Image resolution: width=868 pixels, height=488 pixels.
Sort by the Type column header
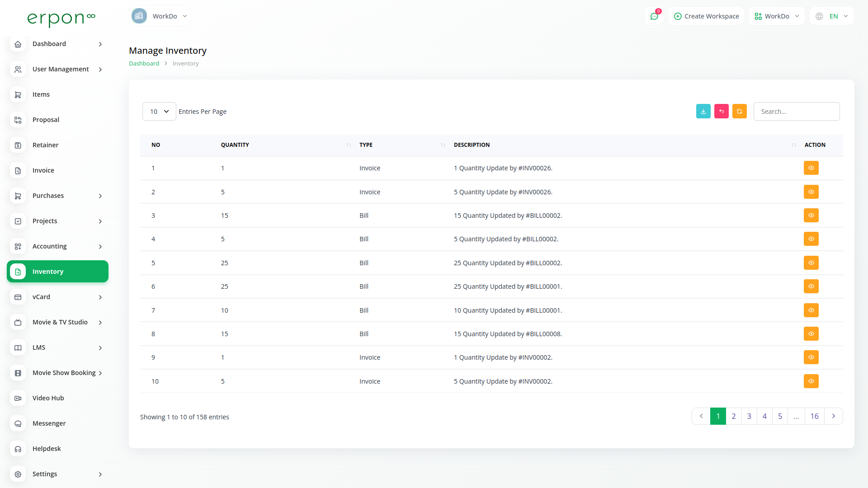pos(402,145)
